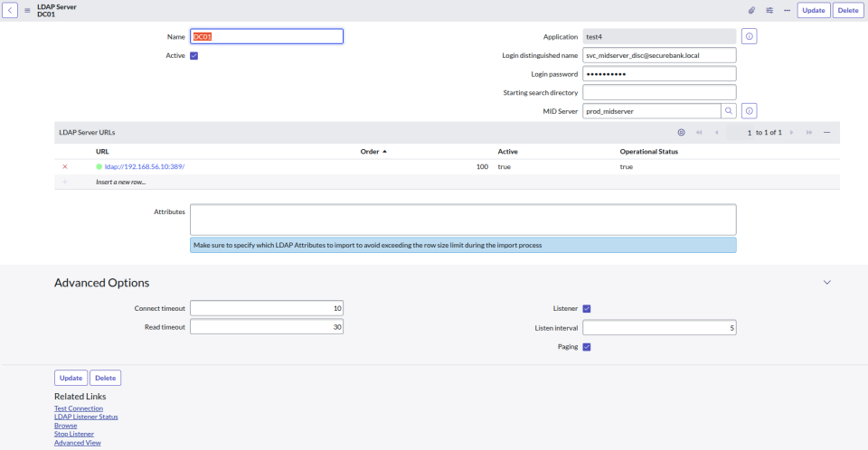Image resolution: width=868 pixels, height=450 pixels.
Task: Click Update button in the header
Action: (814, 11)
